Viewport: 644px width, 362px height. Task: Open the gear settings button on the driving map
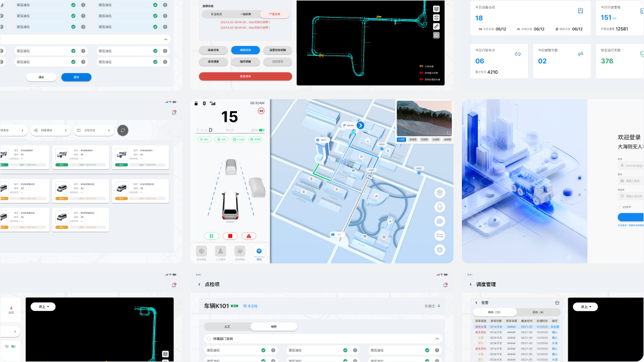440,250
